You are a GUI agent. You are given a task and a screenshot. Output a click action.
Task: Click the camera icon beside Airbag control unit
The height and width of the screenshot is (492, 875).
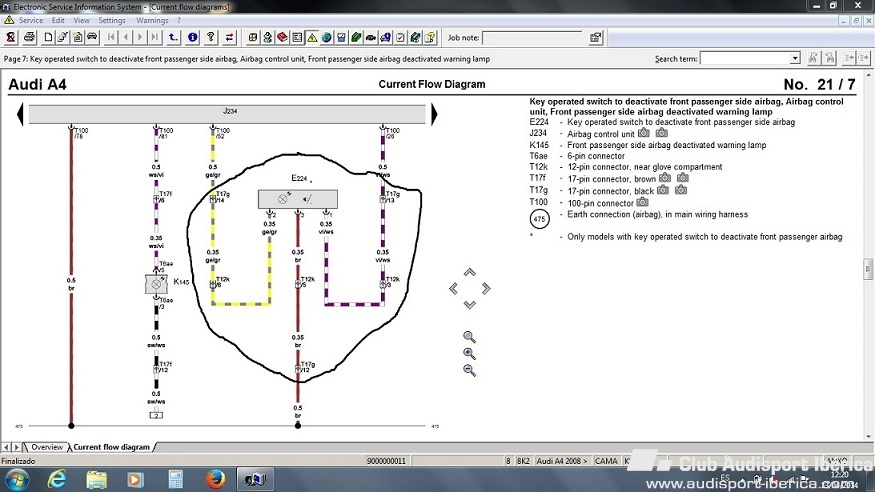coord(643,133)
